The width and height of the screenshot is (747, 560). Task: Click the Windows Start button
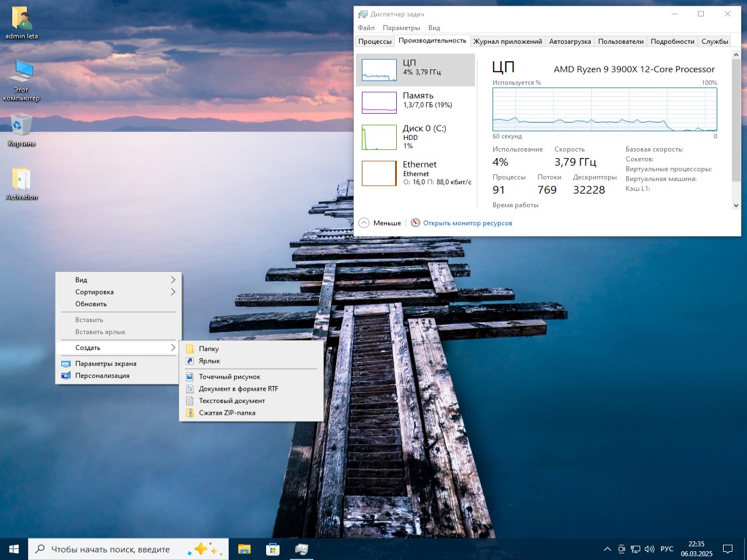(x=14, y=549)
